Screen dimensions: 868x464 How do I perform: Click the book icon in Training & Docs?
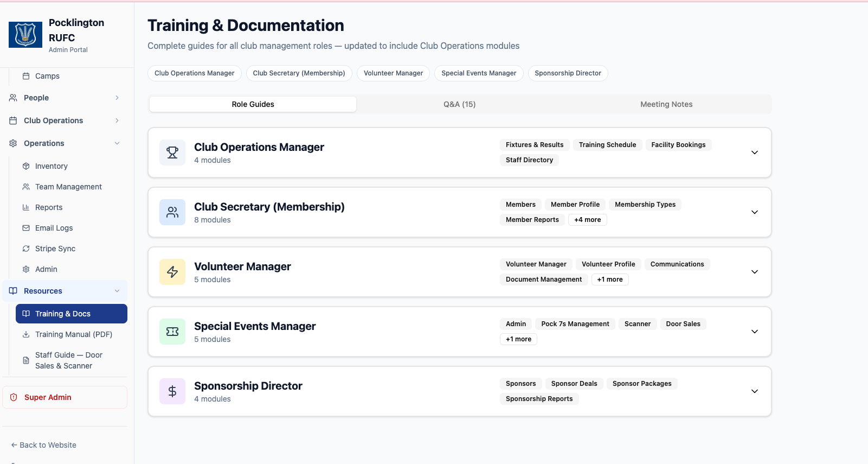click(26, 314)
